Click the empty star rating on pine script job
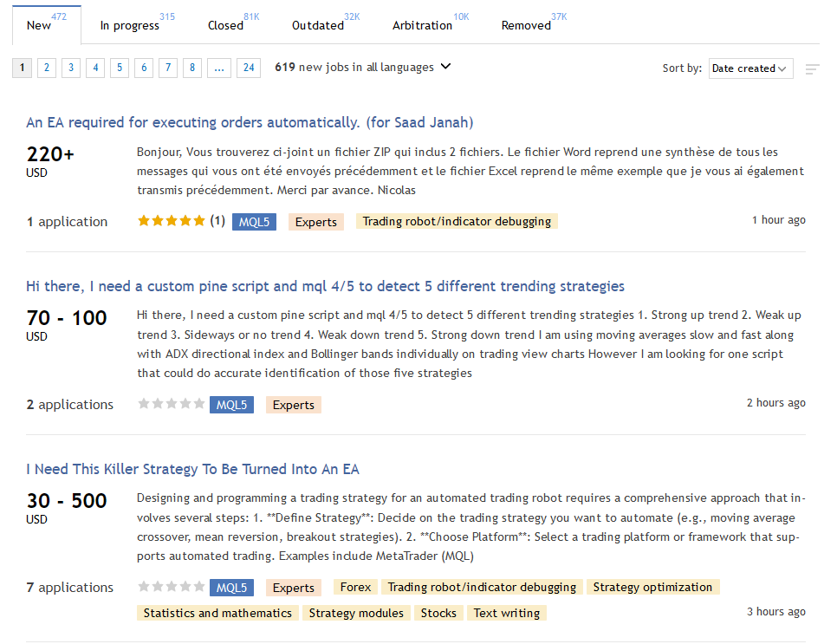 [x=172, y=404]
